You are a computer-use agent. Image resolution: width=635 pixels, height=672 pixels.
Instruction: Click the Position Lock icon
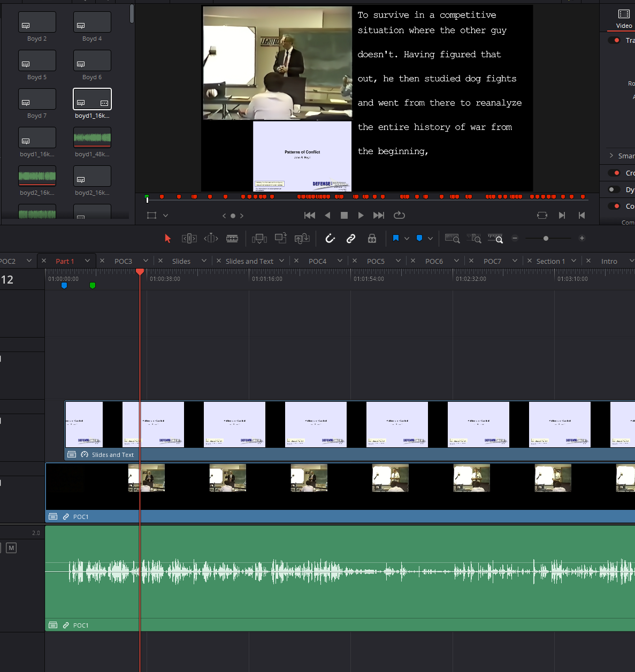(x=372, y=239)
